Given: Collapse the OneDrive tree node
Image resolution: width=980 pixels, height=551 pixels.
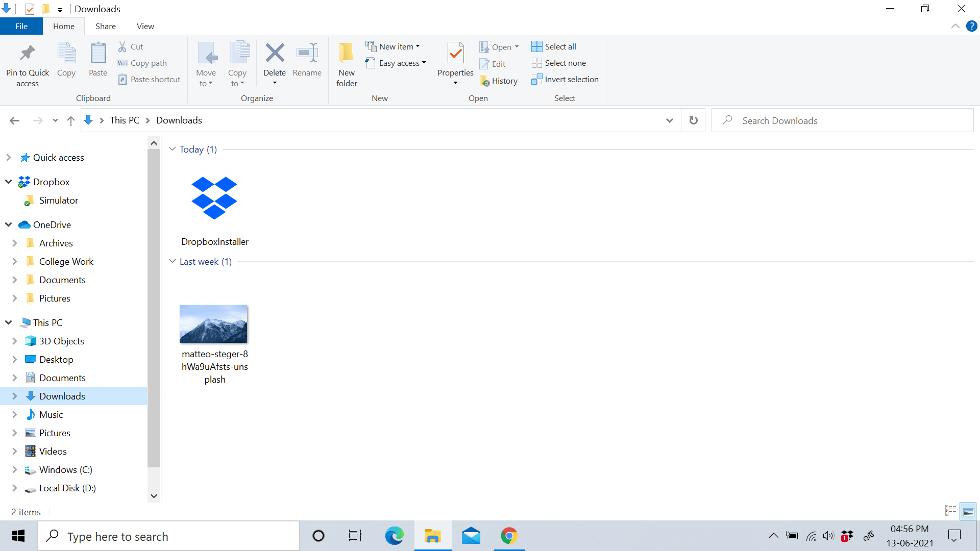Looking at the screenshot, I should (9, 224).
